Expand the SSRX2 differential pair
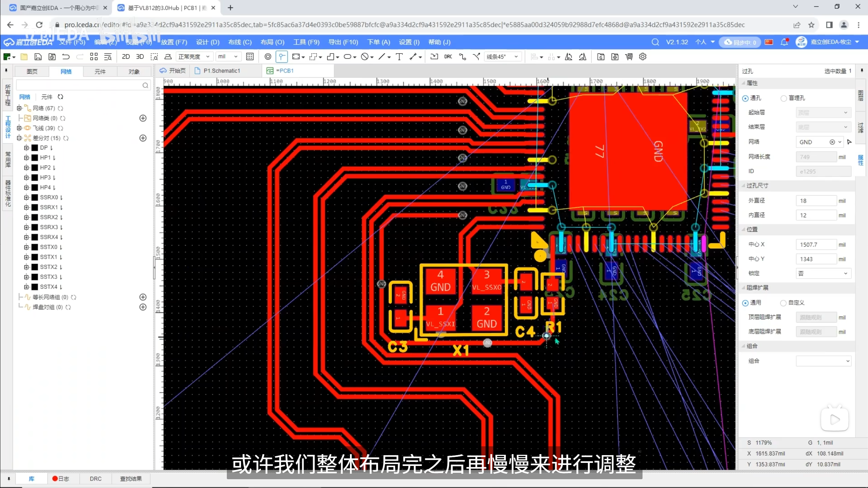Image resolution: width=868 pixels, height=488 pixels. point(26,217)
